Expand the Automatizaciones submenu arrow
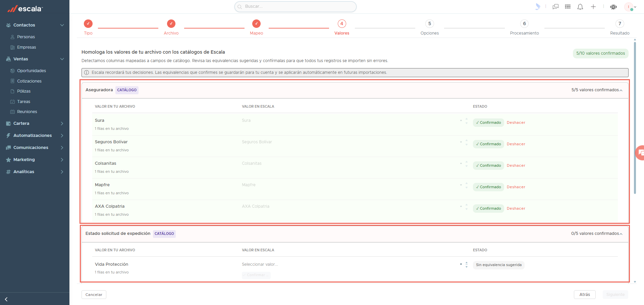The height and width of the screenshot is (305, 644). point(62,136)
